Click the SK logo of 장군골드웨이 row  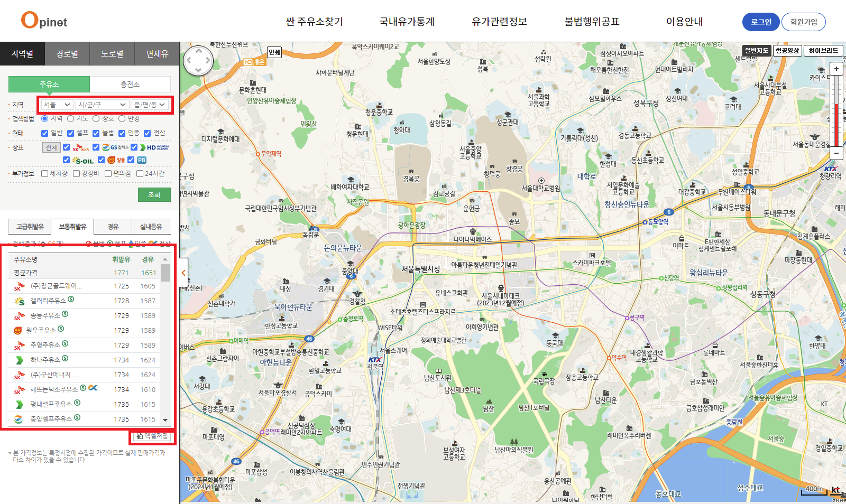coord(20,286)
